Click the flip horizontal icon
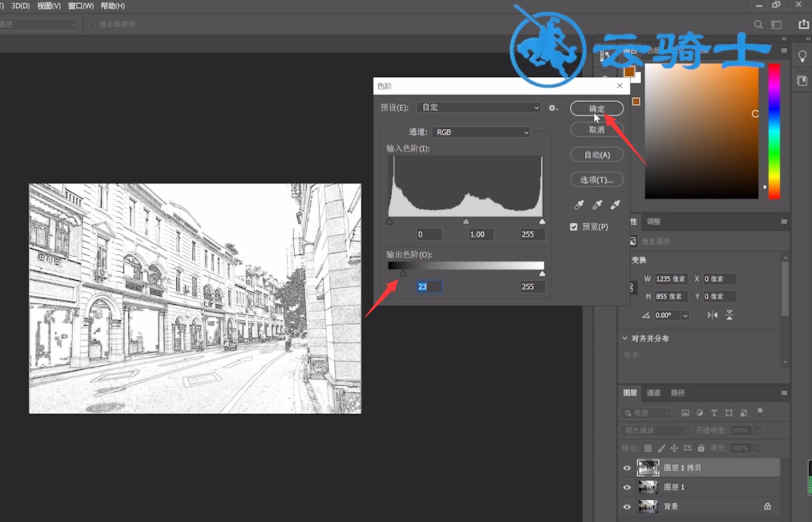This screenshot has width=812, height=522. (x=712, y=315)
